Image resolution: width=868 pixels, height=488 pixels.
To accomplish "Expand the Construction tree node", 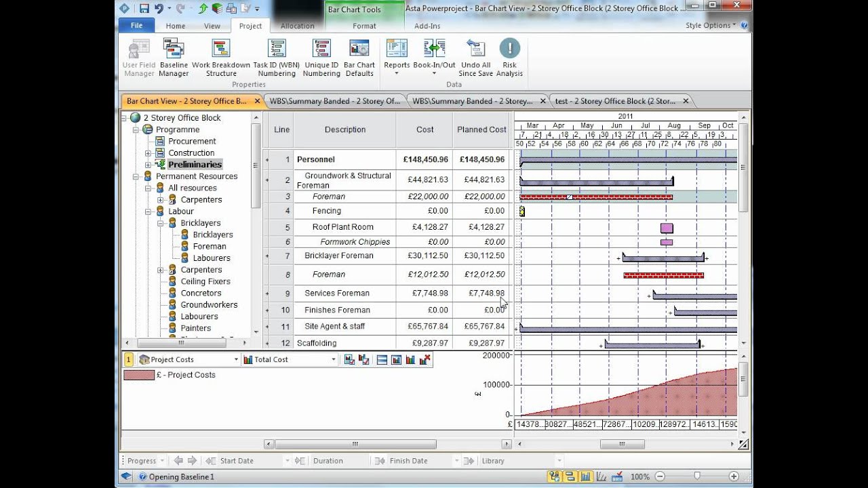I will click(x=149, y=153).
